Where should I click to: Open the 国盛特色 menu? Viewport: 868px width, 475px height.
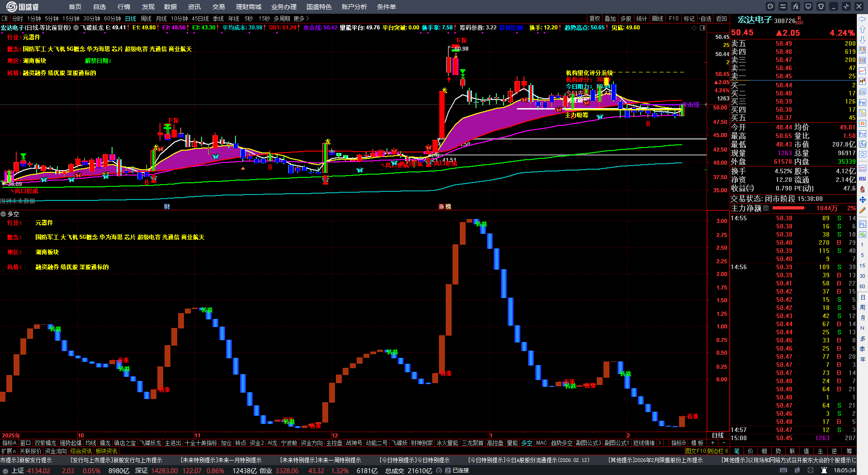pyautogui.click(x=319, y=7)
